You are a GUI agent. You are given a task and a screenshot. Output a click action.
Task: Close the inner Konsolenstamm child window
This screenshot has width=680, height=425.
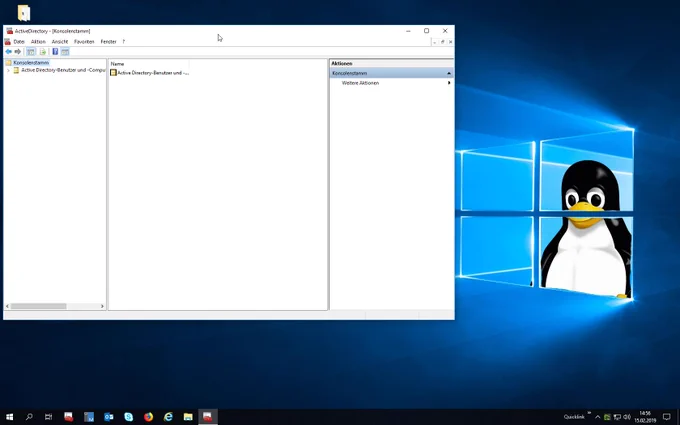[451, 42]
